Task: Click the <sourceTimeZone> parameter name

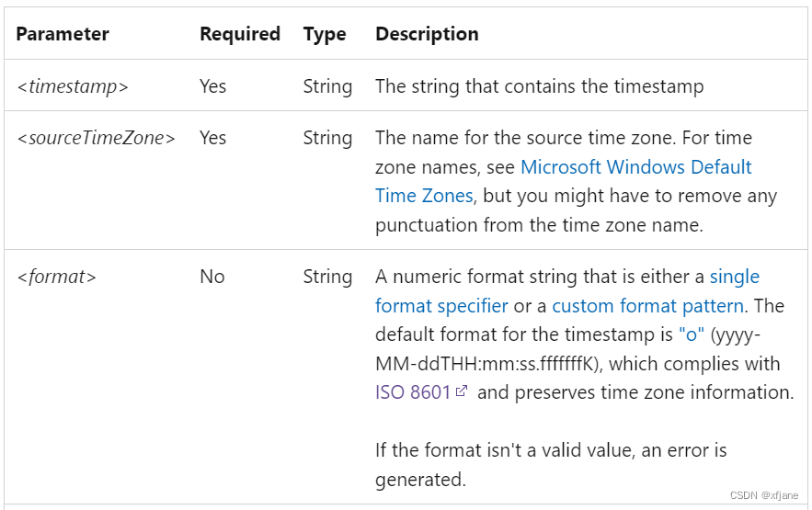Action: pos(96,138)
